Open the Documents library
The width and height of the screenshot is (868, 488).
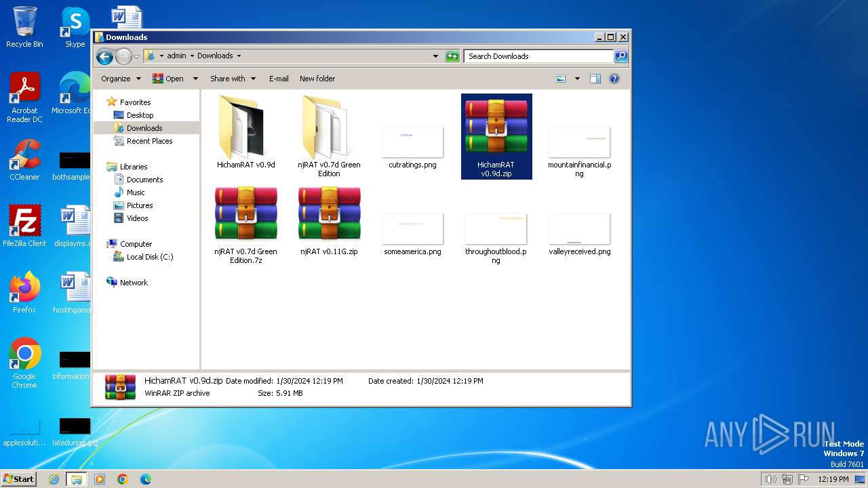pyautogui.click(x=144, y=180)
